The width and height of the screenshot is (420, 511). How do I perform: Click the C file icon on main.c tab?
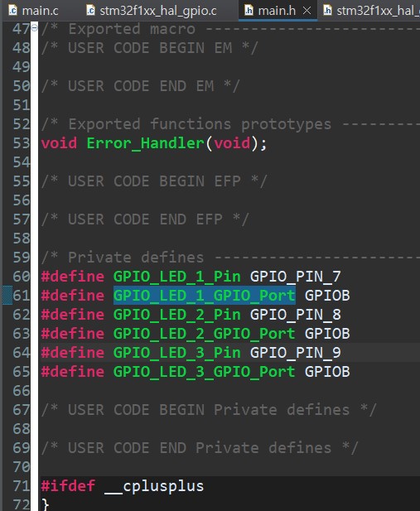click(13, 11)
